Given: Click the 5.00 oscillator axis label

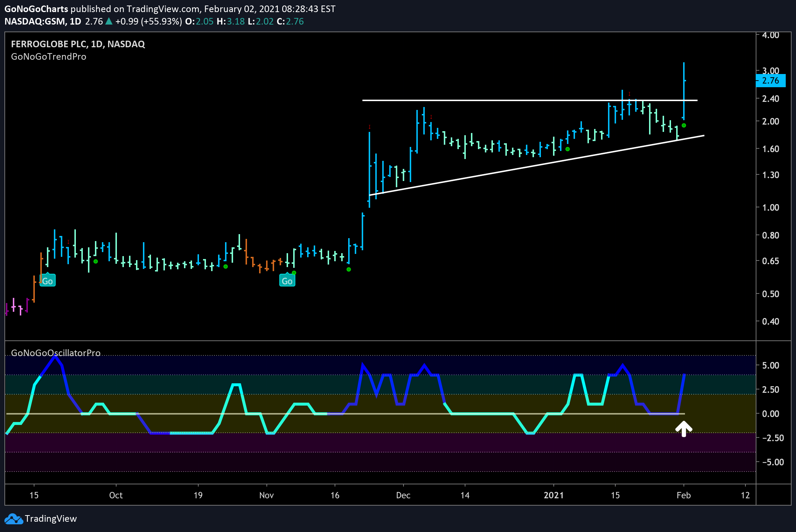Looking at the screenshot, I should [771, 365].
